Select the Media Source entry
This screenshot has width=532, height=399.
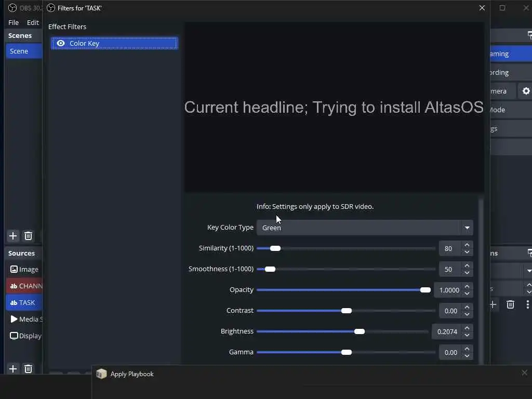(24, 320)
